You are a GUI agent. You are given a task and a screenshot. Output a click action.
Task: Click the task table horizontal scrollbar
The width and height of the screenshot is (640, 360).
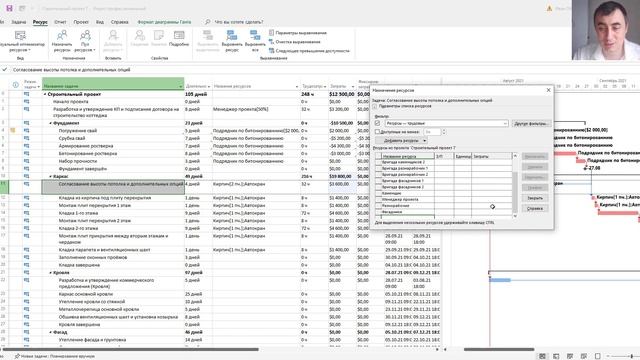tap(131, 349)
